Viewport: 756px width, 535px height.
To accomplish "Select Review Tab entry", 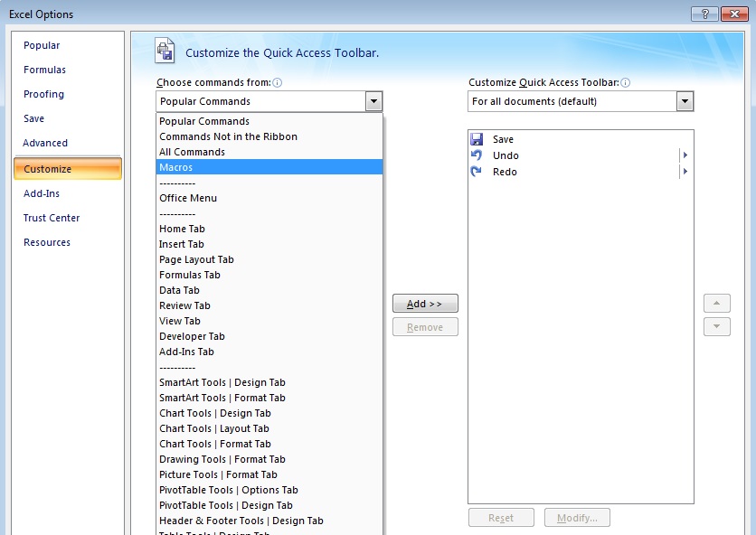I will coord(269,305).
